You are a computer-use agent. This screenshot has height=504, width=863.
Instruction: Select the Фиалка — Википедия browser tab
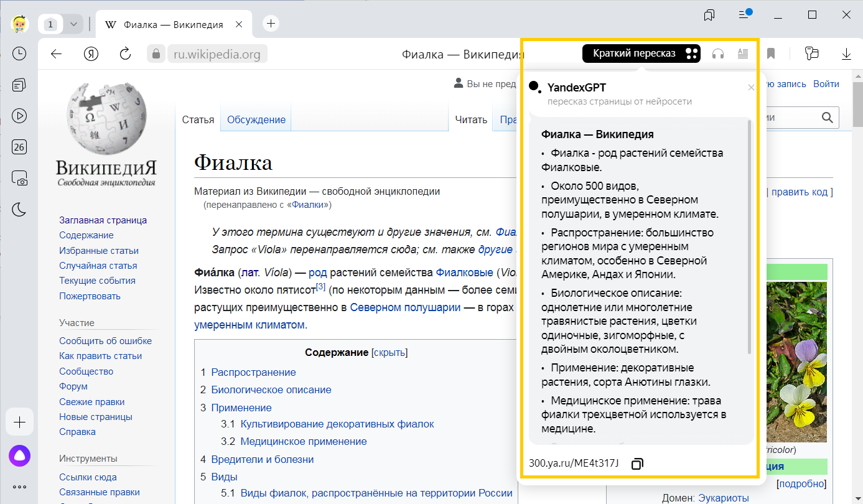[x=174, y=24]
